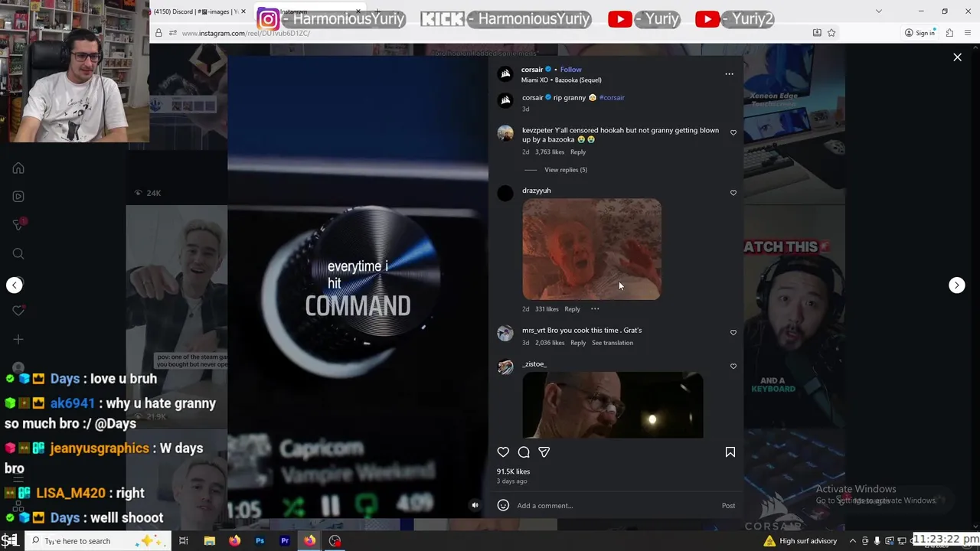Post the comment
The width and height of the screenshot is (980, 551).
pyautogui.click(x=728, y=506)
